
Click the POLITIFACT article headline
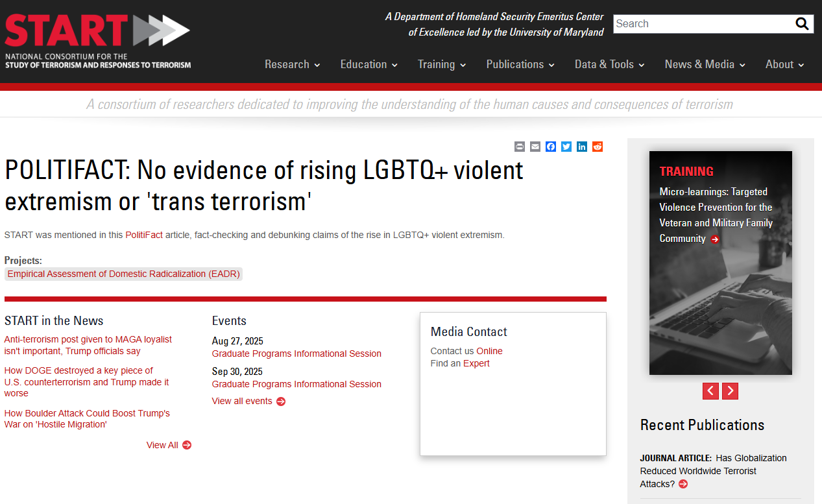tap(264, 186)
